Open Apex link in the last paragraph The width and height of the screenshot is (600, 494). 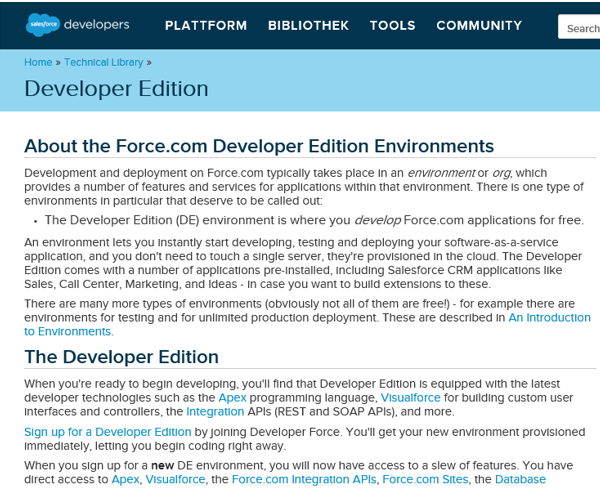tap(125, 479)
